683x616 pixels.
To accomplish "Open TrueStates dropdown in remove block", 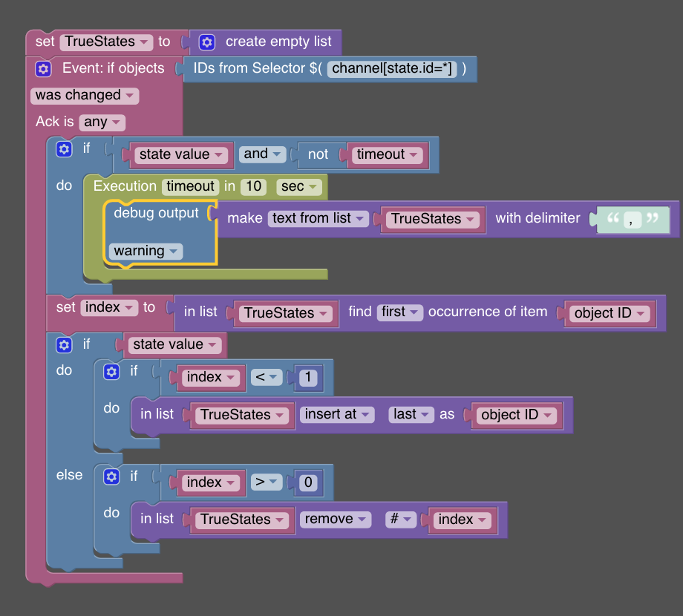I will click(242, 520).
